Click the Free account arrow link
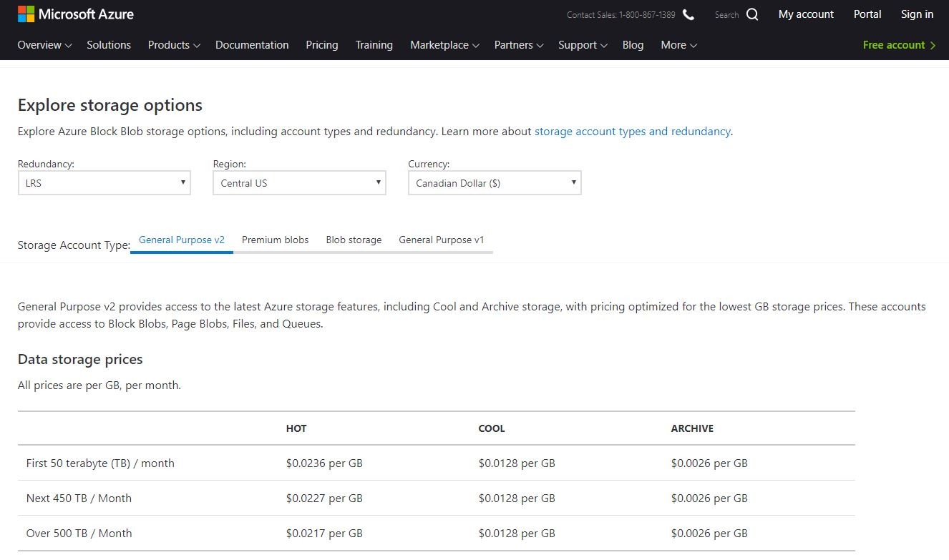 pos(899,45)
